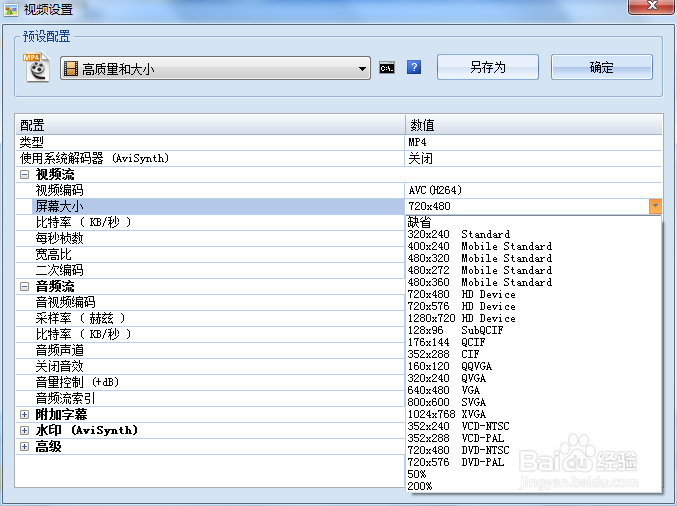Select the 关闭音效 row
677x506 pixels.
point(210,366)
